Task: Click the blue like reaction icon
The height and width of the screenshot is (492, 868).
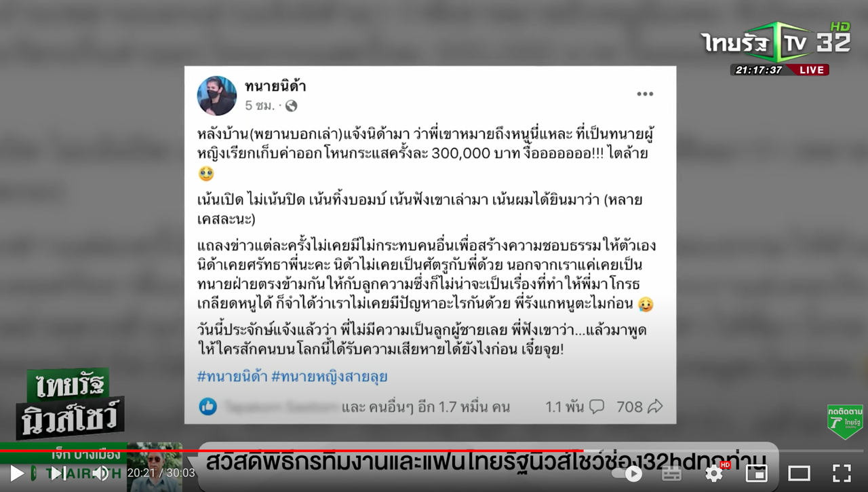Action: click(208, 406)
